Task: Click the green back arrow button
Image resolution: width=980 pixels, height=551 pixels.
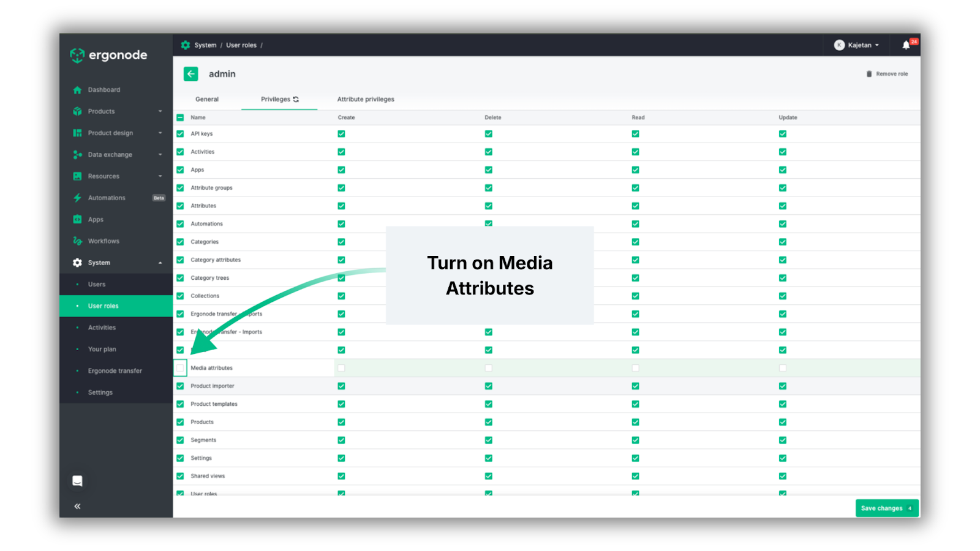Action: [191, 74]
